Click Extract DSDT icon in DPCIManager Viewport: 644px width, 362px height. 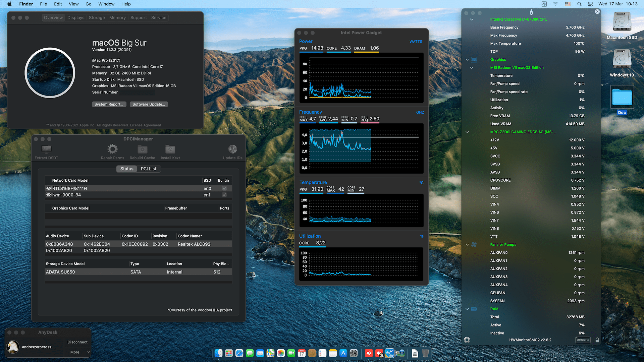point(46,149)
